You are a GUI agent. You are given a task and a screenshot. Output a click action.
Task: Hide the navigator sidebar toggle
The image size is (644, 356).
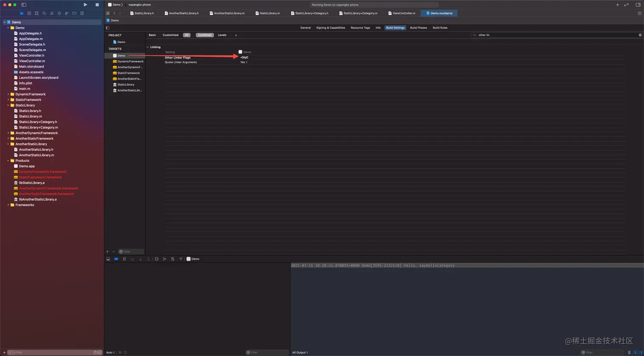(24, 5)
